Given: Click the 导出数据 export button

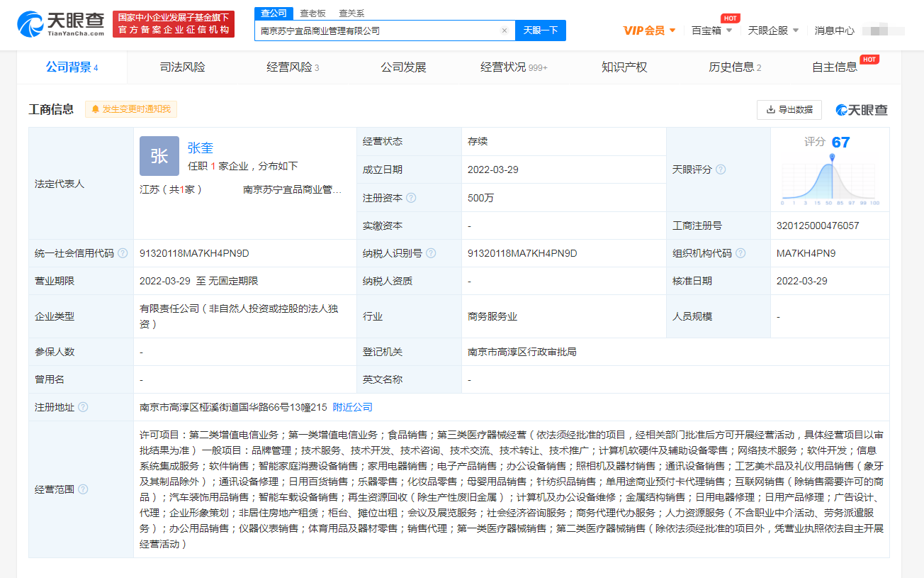Looking at the screenshot, I should point(789,110).
